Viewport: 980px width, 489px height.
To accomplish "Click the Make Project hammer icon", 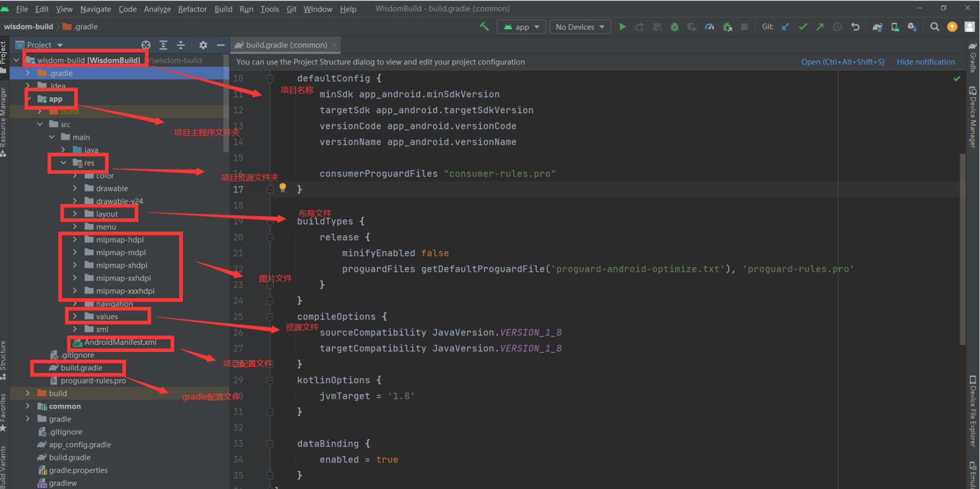I will (x=484, y=26).
